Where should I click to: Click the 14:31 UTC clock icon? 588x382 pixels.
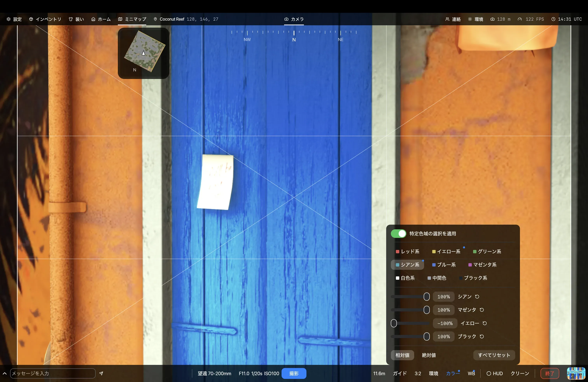pos(553,19)
